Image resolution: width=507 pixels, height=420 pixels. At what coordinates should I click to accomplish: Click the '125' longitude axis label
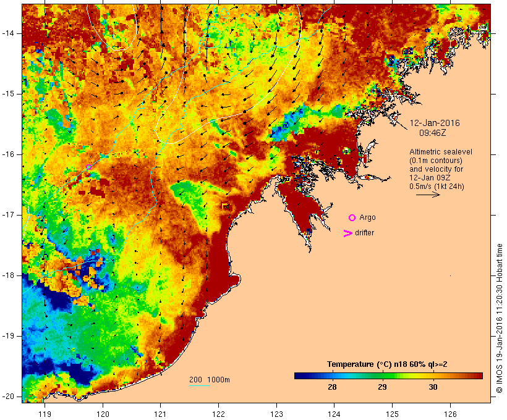392,414
